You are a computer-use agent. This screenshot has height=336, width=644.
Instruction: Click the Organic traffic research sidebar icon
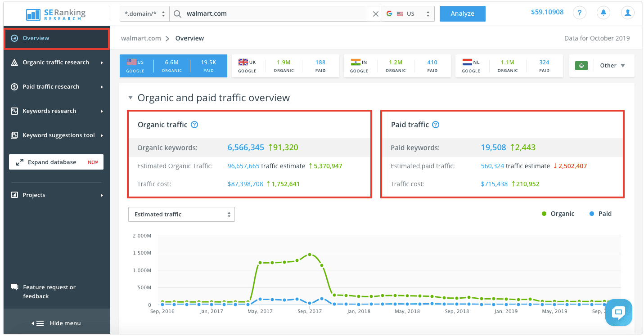tap(14, 63)
